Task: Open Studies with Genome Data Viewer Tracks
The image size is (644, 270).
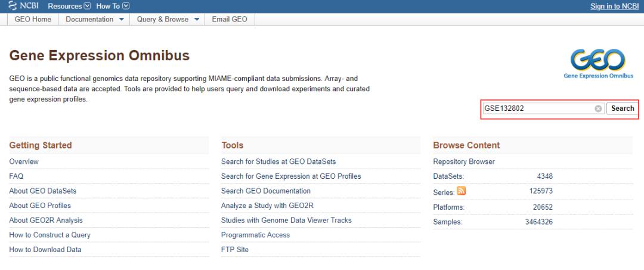Action: (x=286, y=221)
